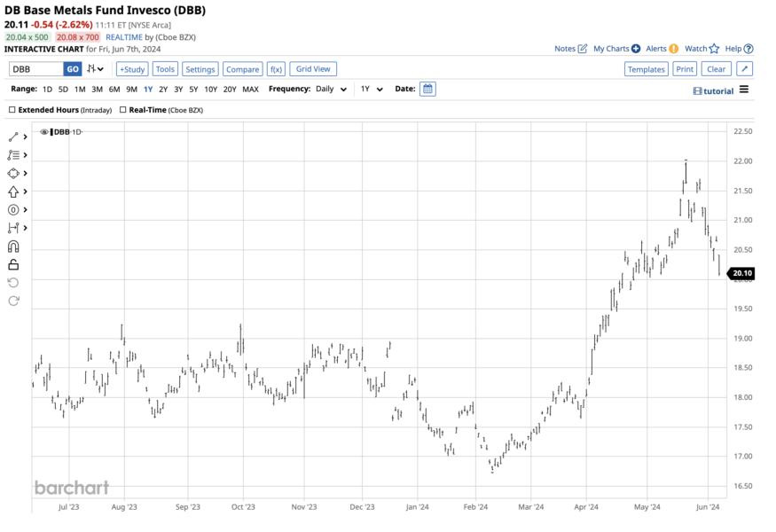776x532 pixels.
Task: Expand the line tool chevron
Action: coord(25,137)
